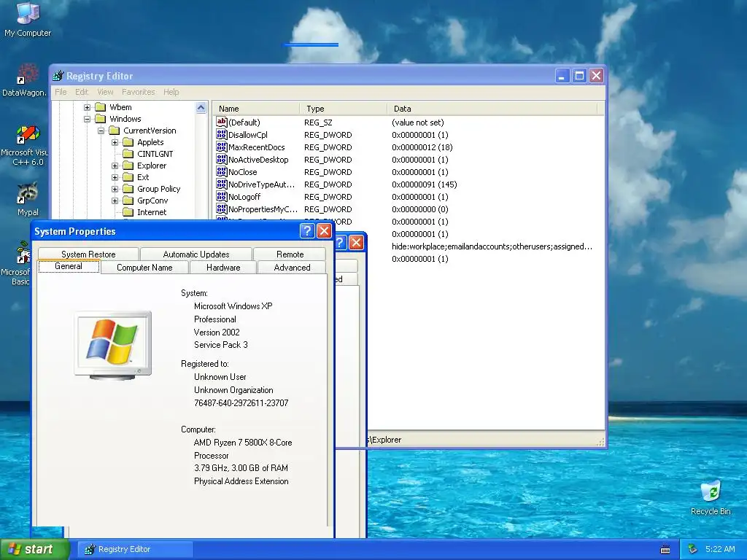The width and height of the screenshot is (747, 560).
Task: Select the Group Policy folder icon
Action: [x=128, y=189]
